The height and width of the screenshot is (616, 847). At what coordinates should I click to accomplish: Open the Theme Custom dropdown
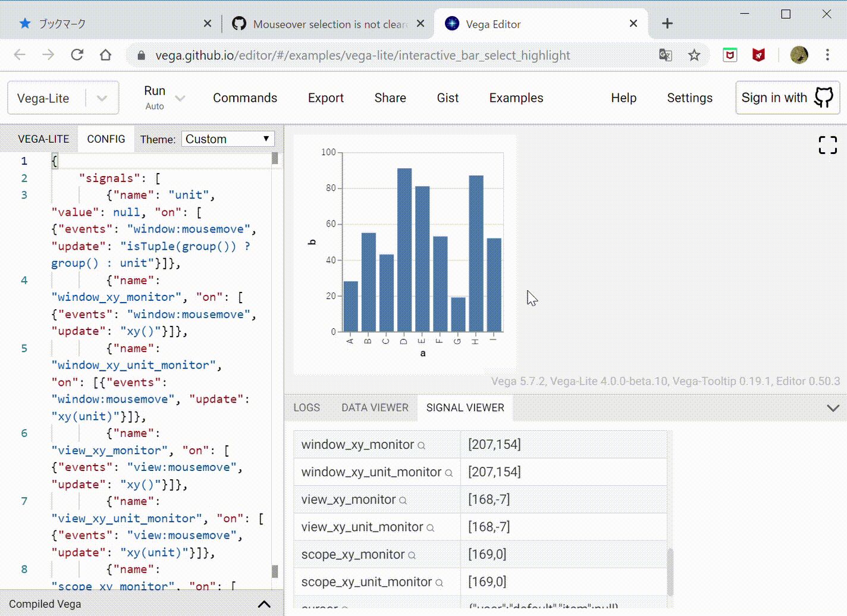click(228, 139)
